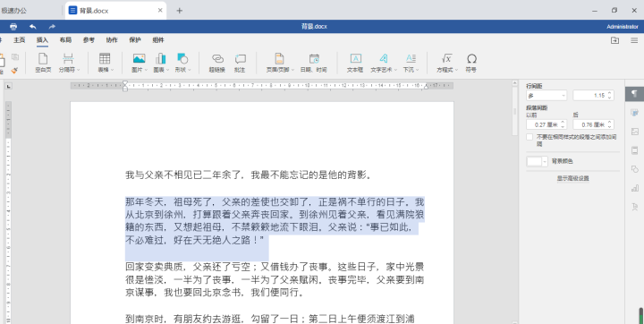Open image settings sidebar icon

(634, 132)
